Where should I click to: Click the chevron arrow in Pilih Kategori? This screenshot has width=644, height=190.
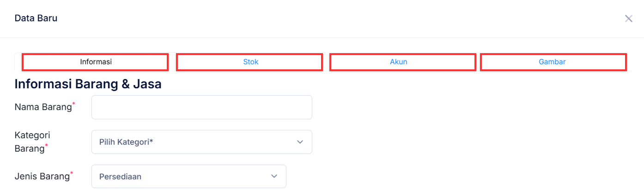[300, 142]
